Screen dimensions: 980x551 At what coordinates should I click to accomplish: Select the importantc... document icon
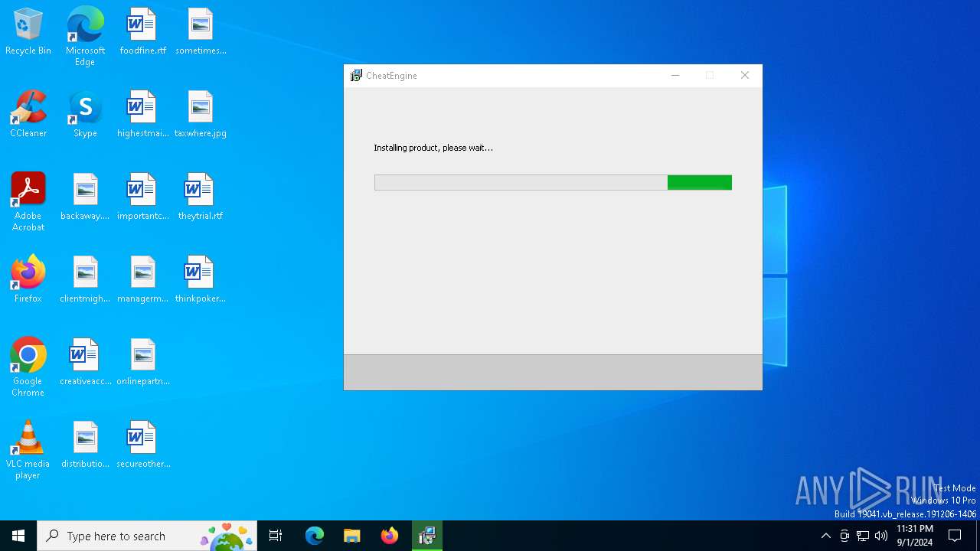(142, 197)
